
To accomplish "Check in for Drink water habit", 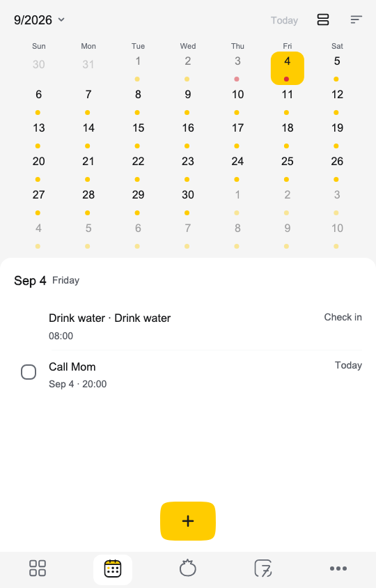I will tap(343, 317).
